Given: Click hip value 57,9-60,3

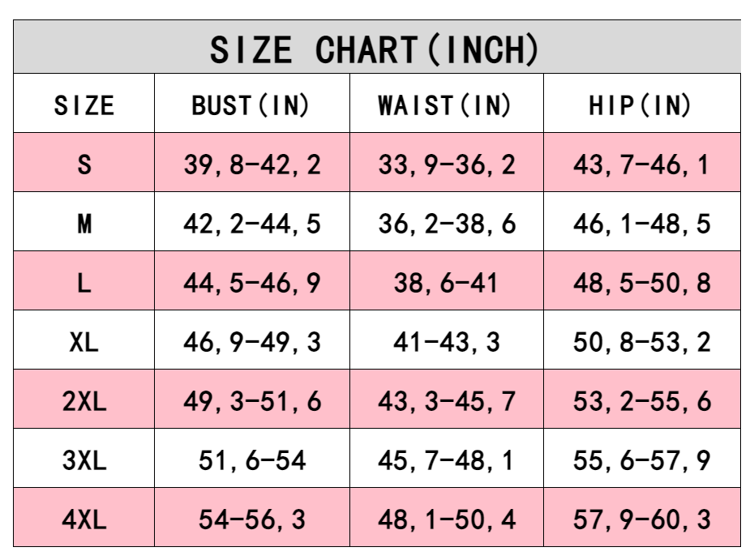Looking at the screenshot, I should coord(641,519).
